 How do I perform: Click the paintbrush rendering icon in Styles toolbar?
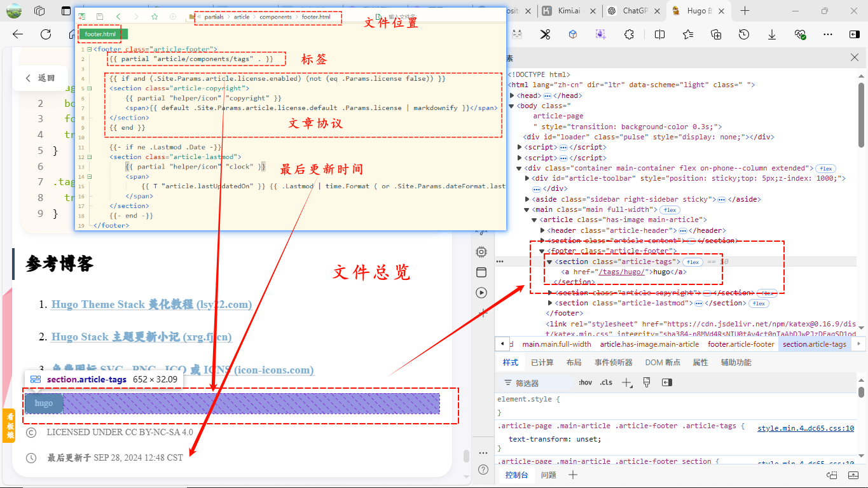(647, 382)
